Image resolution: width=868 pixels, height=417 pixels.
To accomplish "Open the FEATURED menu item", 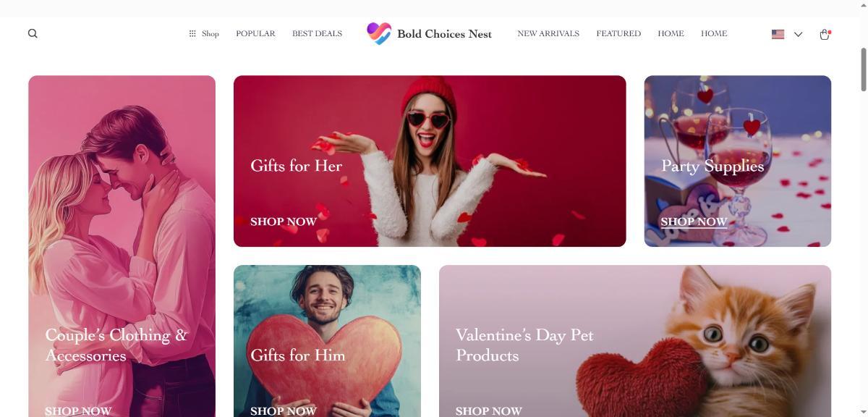I will coord(618,33).
